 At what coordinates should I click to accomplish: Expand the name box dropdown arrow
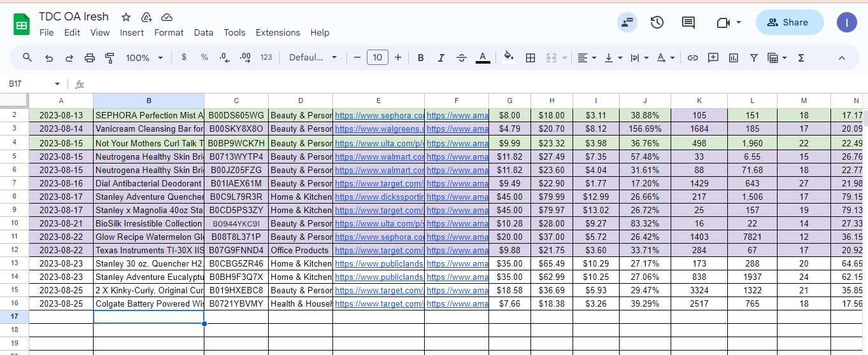57,84
